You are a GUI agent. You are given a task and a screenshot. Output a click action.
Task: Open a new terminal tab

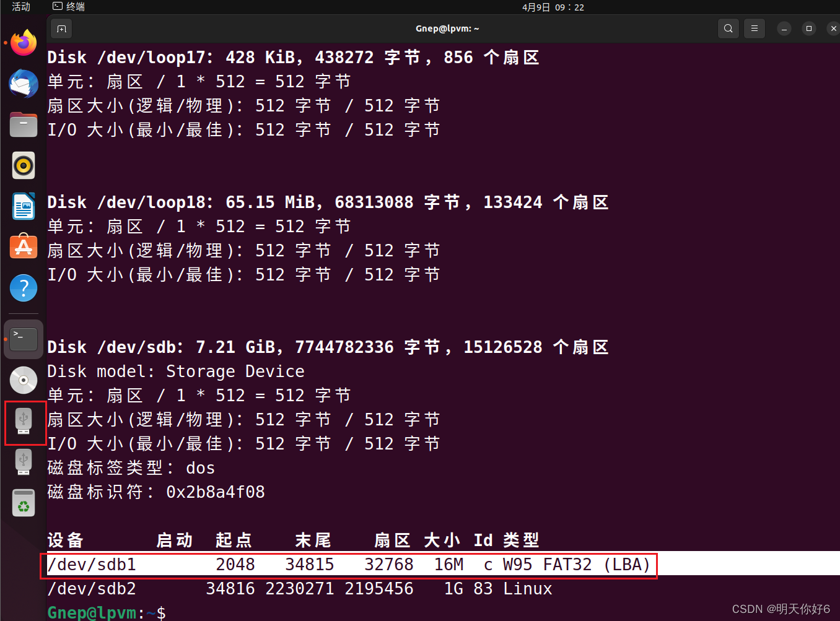61,28
